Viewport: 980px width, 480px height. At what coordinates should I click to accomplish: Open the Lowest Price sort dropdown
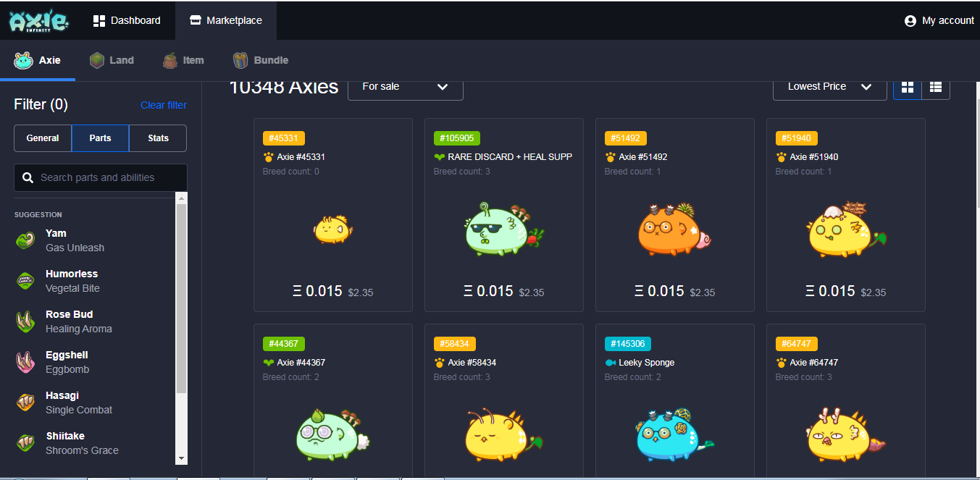pos(830,87)
